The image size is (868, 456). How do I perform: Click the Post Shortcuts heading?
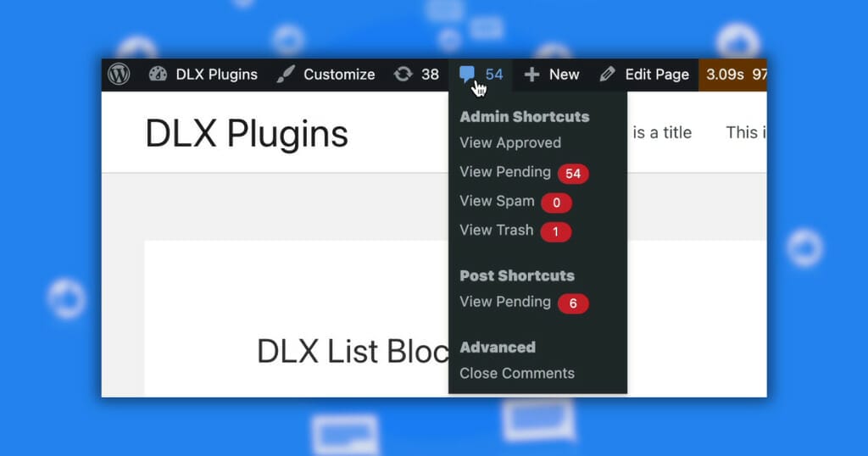click(x=517, y=275)
